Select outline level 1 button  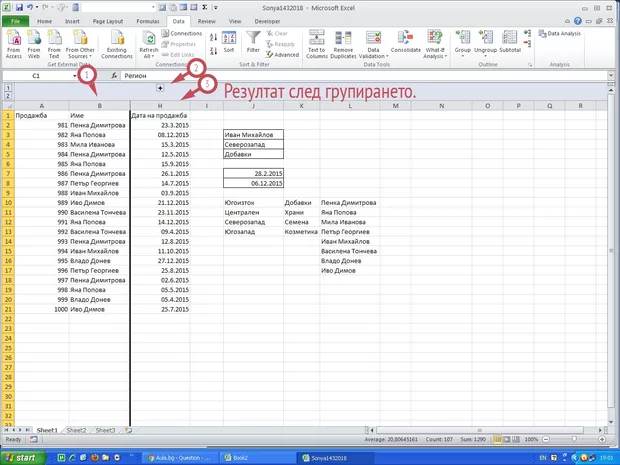click(7, 88)
